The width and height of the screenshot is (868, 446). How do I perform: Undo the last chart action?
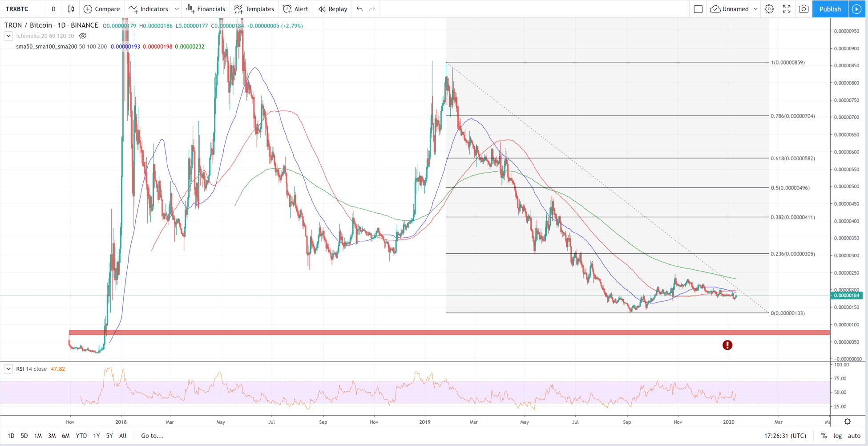click(x=359, y=9)
